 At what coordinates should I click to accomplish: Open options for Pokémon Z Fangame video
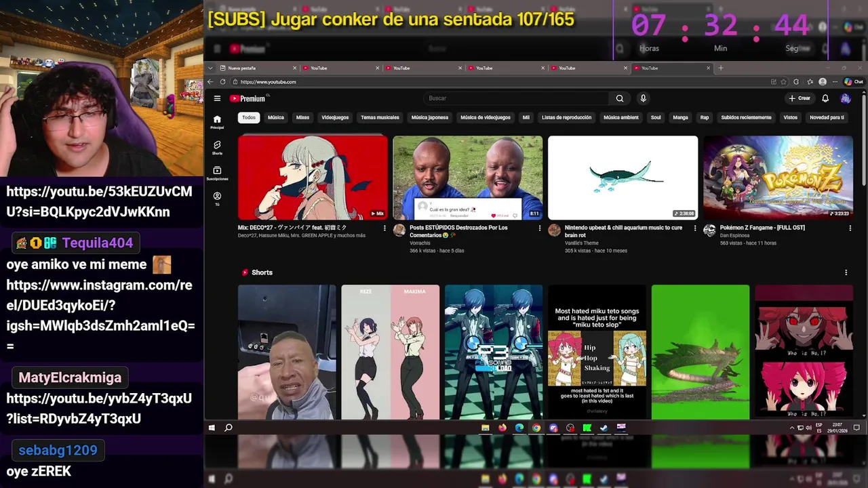[x=850, y=228]
